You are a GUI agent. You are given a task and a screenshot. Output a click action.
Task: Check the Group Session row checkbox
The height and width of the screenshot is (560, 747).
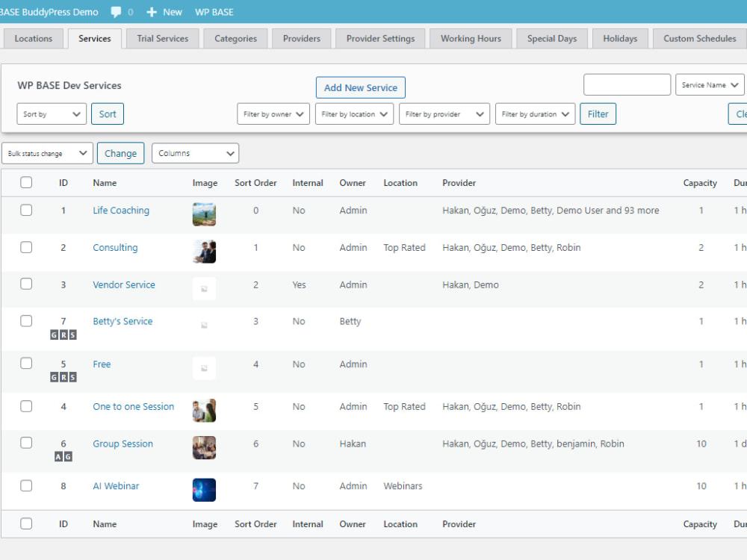pos(26,443)
